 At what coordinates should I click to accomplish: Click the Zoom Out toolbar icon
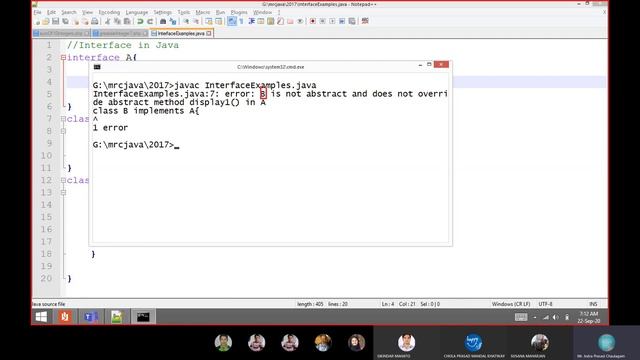coord(196,21)
